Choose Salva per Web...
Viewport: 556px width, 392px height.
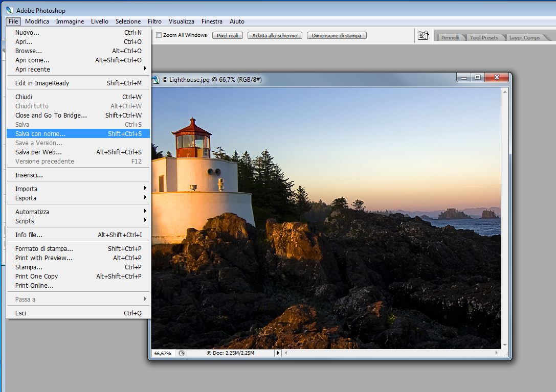click(x=78, y=152)
